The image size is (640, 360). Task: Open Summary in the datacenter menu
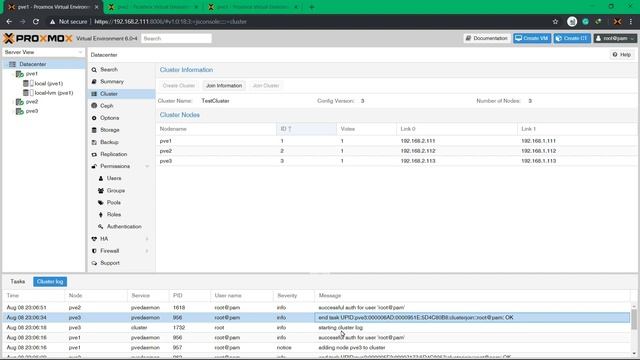point(111,82)
